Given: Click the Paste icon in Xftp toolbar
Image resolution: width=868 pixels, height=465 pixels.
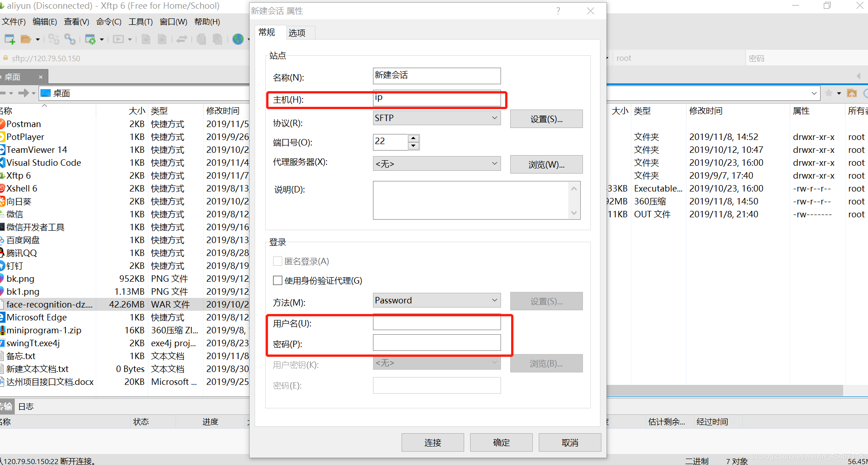Looking at the screenshot, I should [217, 39].
